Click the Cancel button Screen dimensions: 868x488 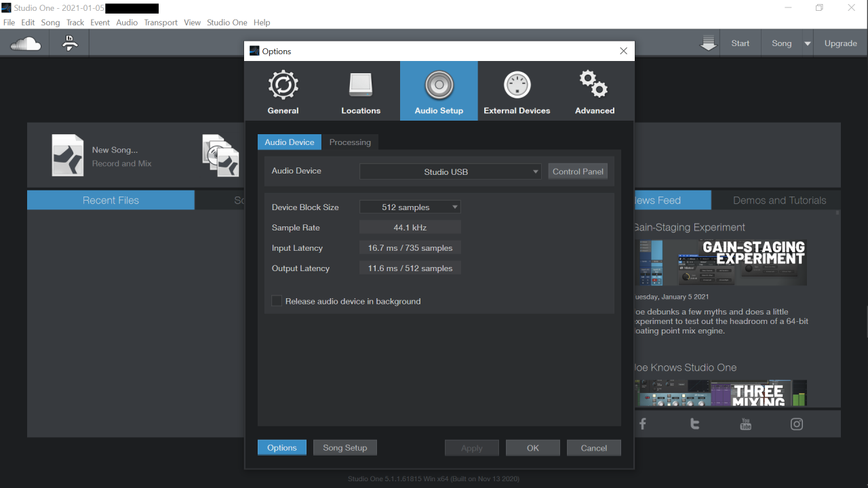tap(594, 448)
